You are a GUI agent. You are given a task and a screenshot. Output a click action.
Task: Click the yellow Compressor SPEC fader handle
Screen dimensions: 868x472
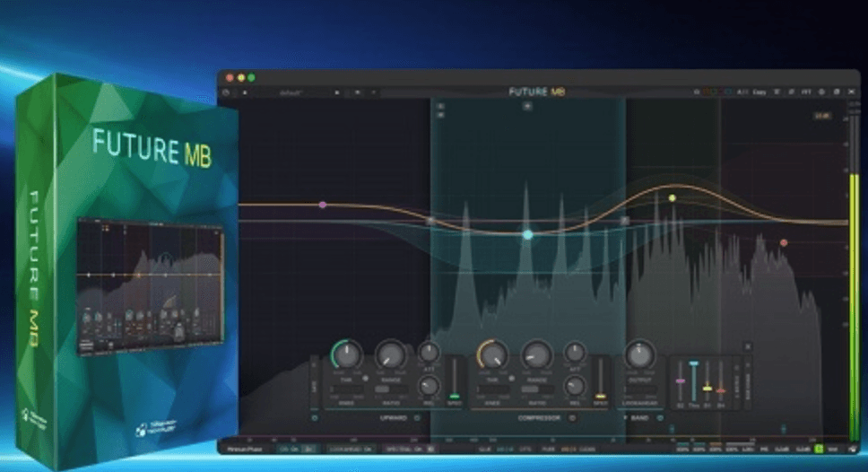(x=601, y=396)
